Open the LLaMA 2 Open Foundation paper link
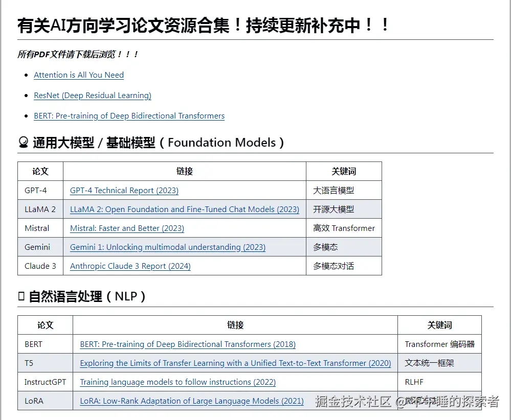511x420 pixels. (184, 209)
